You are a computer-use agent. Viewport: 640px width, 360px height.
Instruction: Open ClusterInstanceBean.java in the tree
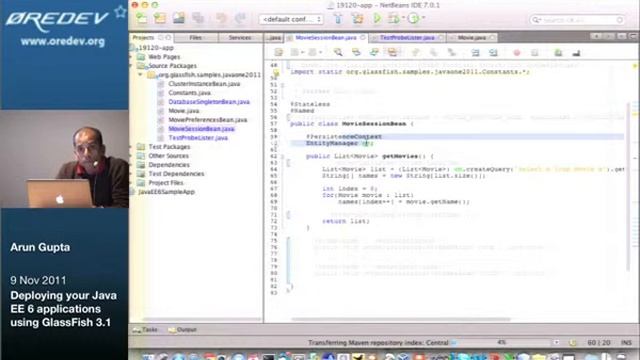204,84
